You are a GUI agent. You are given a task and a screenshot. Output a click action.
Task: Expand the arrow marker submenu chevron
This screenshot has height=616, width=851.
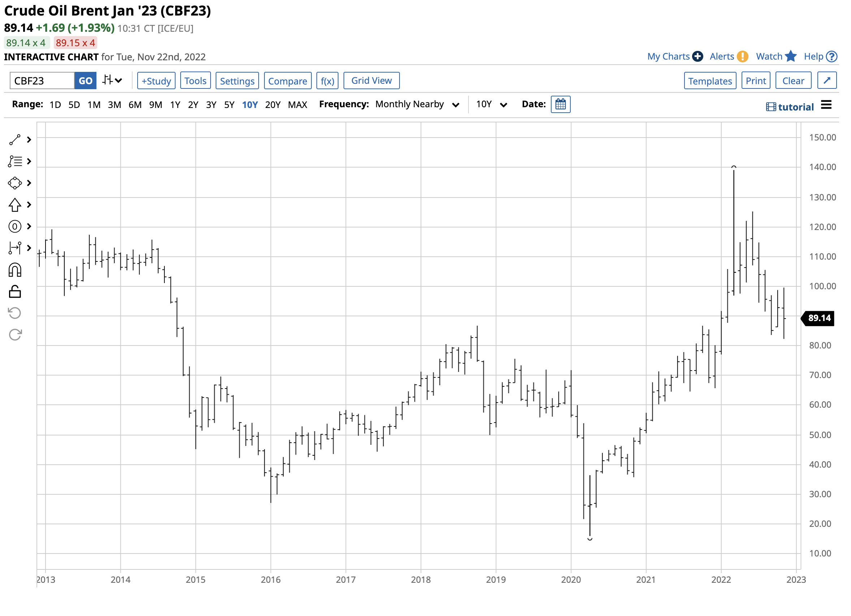[29, 205]
